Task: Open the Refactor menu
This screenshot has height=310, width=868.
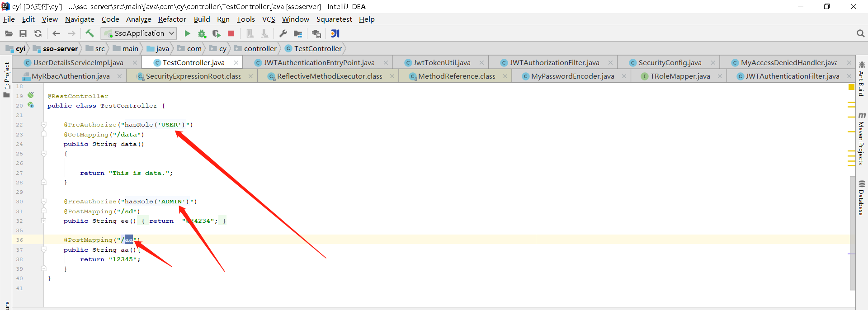Action: [x=172, y=19]
